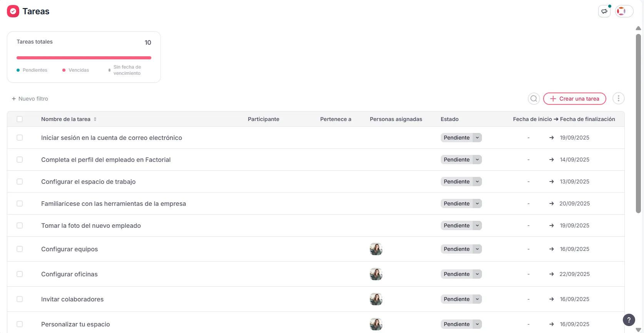Click the due date 14/09/2025
644x333 pixels.
[574, 160]
